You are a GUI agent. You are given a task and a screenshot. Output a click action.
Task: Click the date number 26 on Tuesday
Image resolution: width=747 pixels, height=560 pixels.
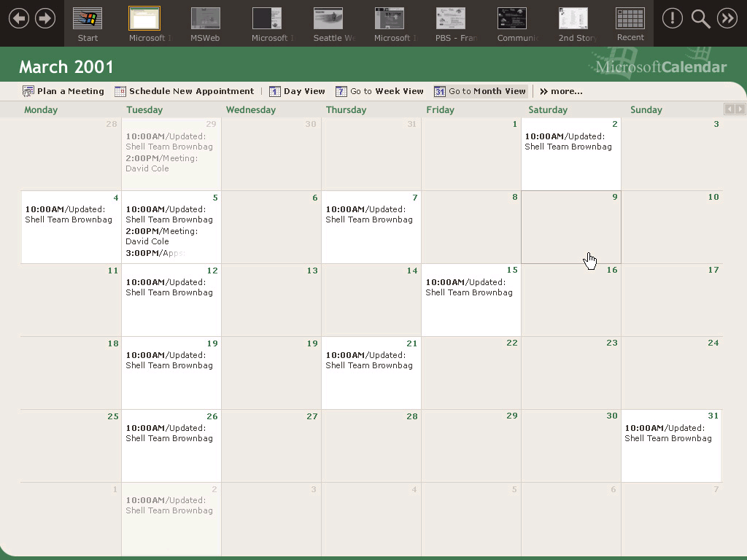pyautogui.click(x=212, y=416)
